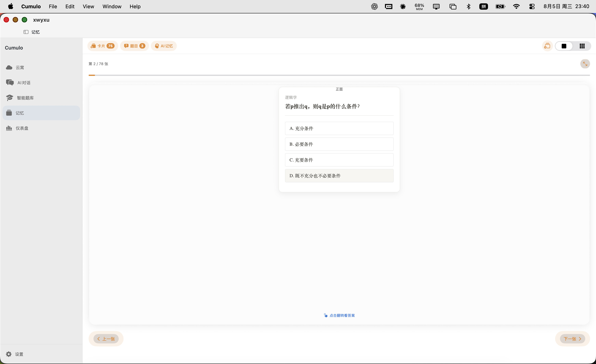This screenshot has width=596, height=364.
Task: Choose option D. 既不充分也不必要条件
Action: tap(339, 176)
